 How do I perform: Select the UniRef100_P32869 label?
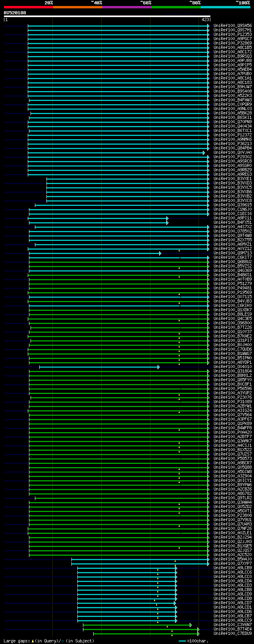click(x=233, y=43)
